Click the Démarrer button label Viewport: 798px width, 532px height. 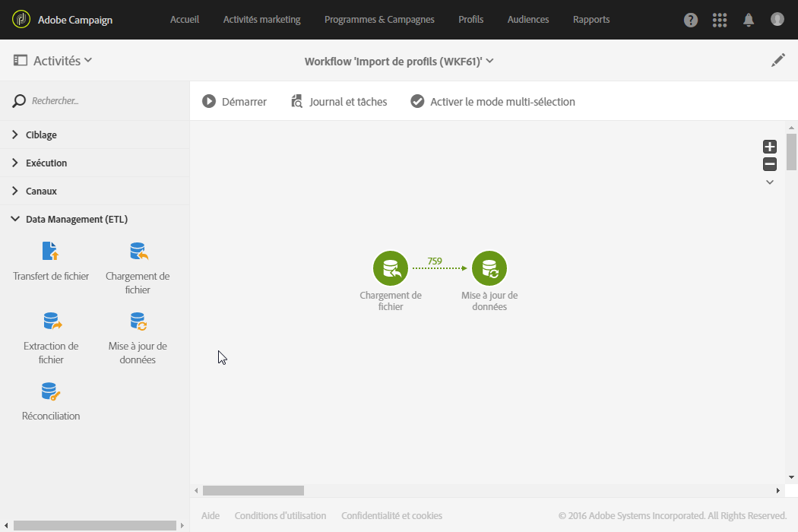[x=244, y=102]
